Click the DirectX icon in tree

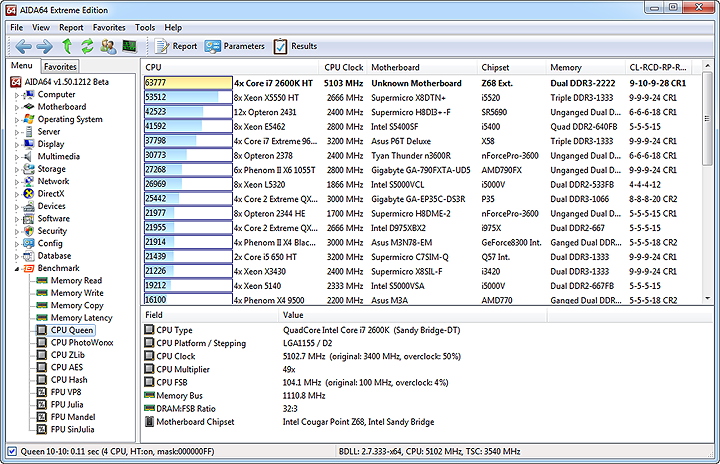28,193
